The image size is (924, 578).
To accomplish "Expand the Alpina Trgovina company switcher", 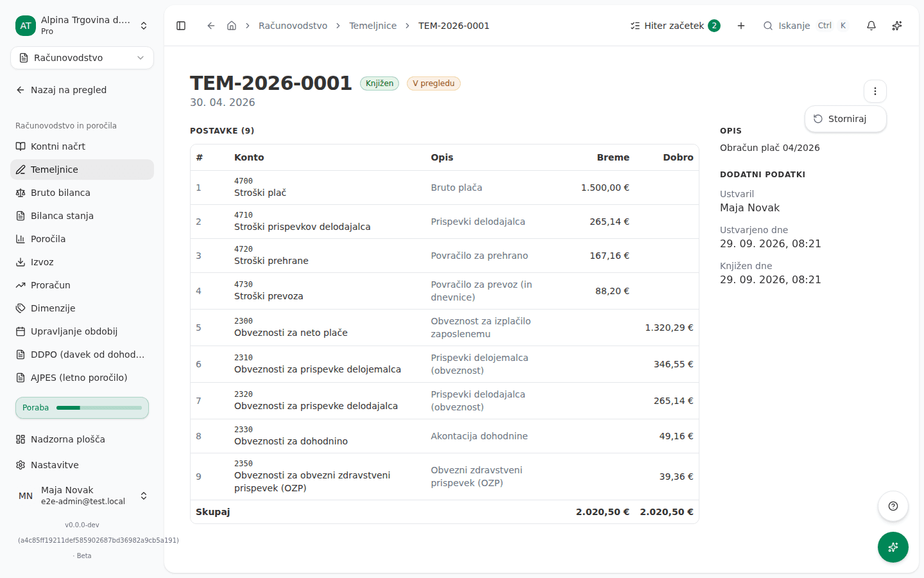I will tap(82, 26).
